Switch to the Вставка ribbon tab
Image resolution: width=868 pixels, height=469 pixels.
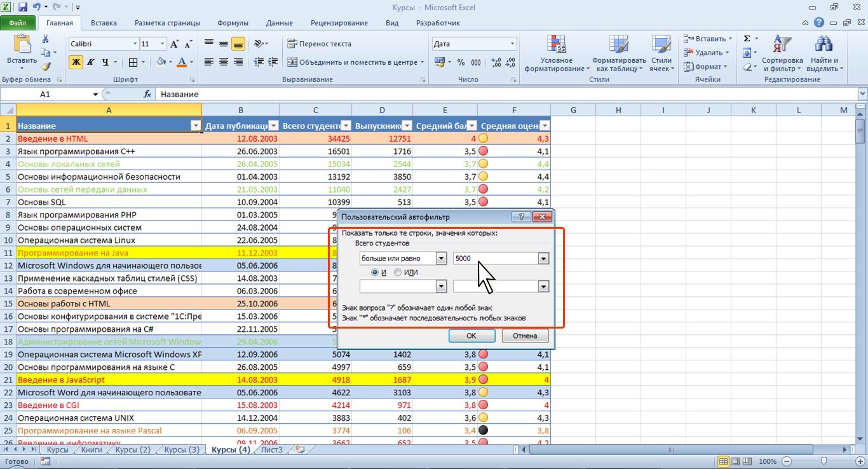point(104,23)
